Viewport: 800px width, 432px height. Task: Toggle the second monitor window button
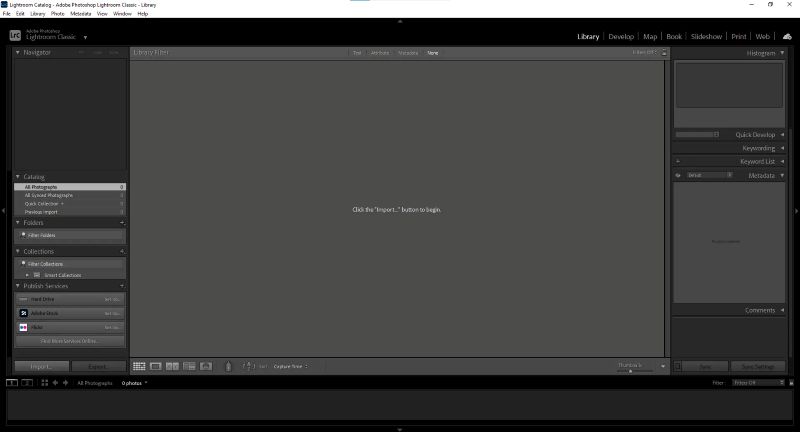click(27, 383)
